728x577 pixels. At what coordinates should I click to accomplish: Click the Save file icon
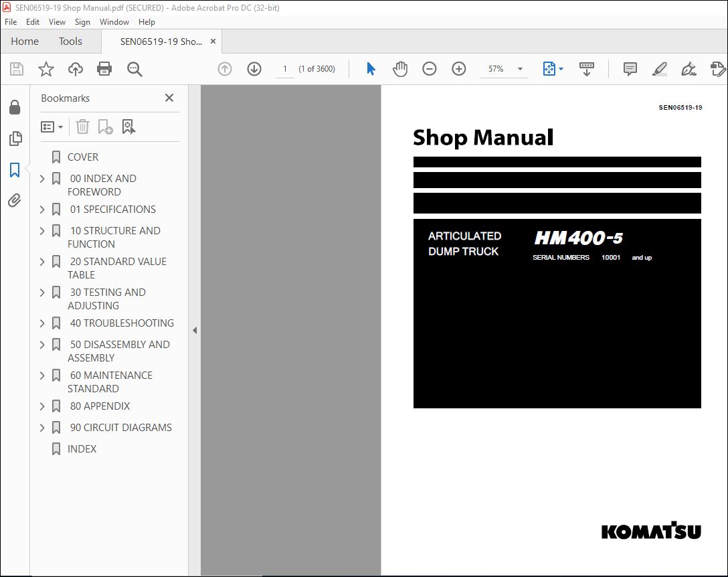pyautogui.click(x=17, y=69)
